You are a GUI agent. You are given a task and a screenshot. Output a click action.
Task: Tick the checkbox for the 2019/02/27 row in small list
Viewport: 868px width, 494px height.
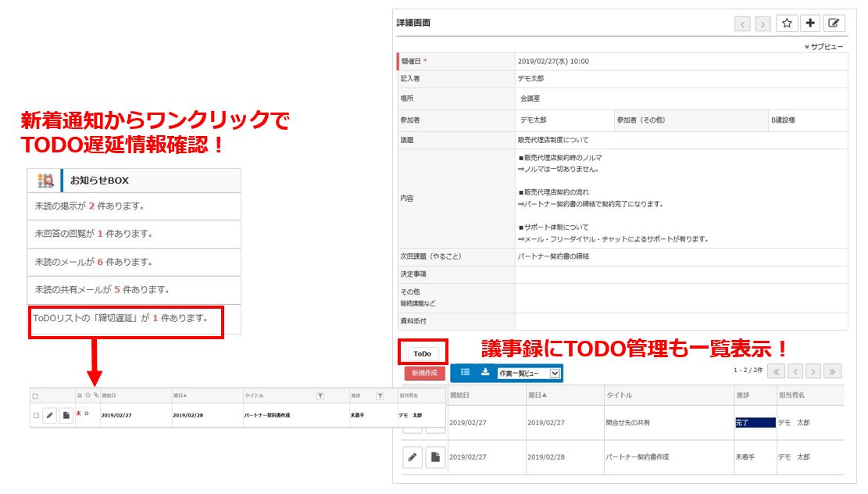click(36, 416)
